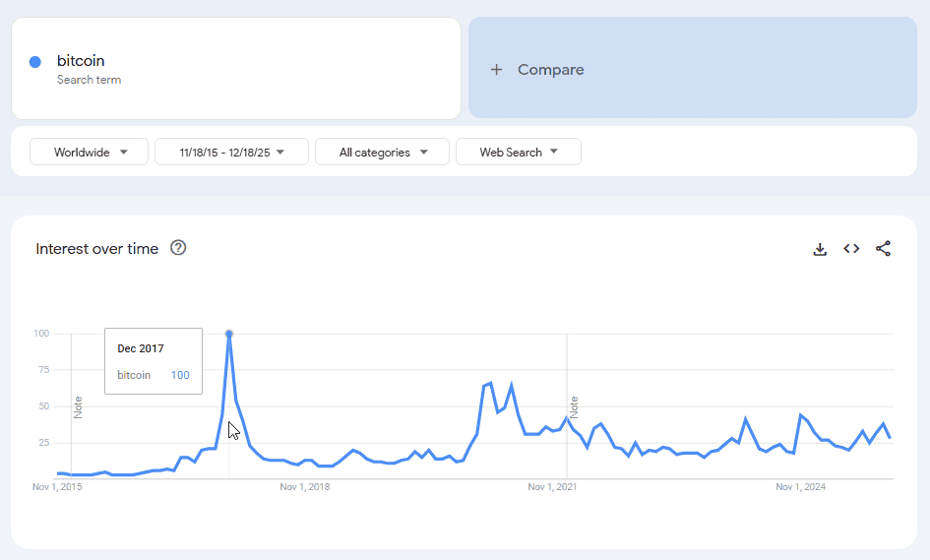Edit the bitcoin search term
Image resolution: width=930 pixels, height=560 pixels.
click(x=236, y=68)
